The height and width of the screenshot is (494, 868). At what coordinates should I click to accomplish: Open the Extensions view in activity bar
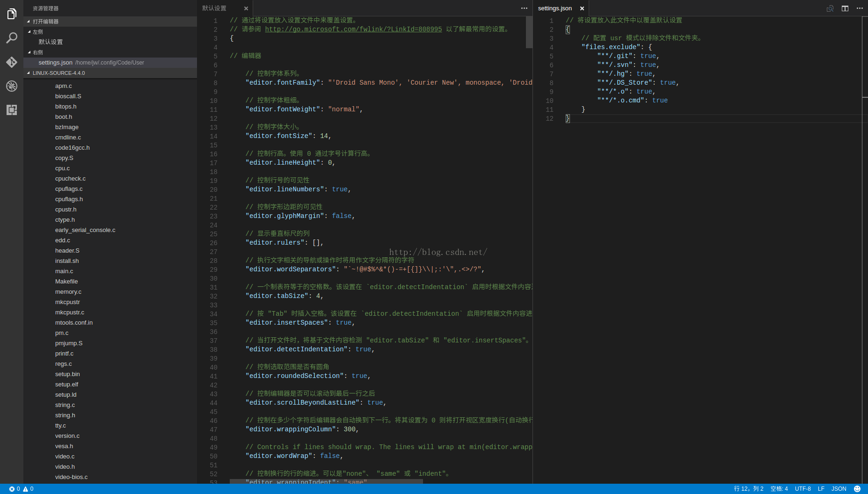point(12,110)
